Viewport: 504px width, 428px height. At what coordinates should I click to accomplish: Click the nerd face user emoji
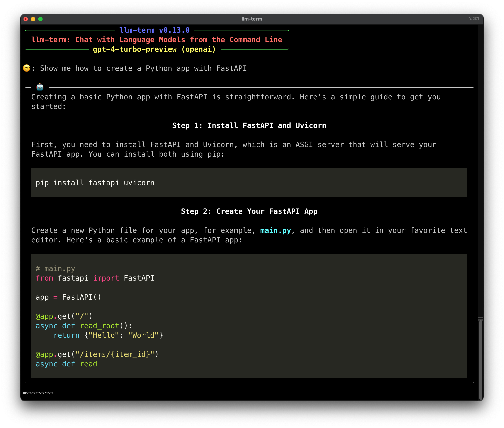point(26,68)
